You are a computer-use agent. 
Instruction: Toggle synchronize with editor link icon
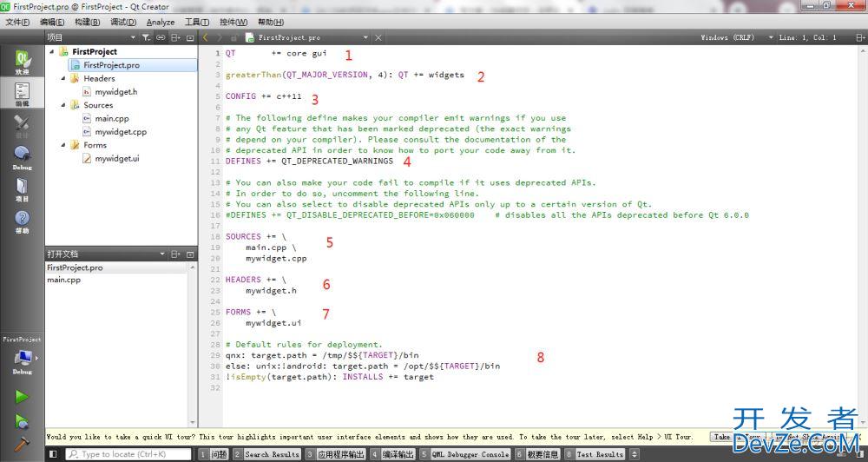(x=161, y=37)
